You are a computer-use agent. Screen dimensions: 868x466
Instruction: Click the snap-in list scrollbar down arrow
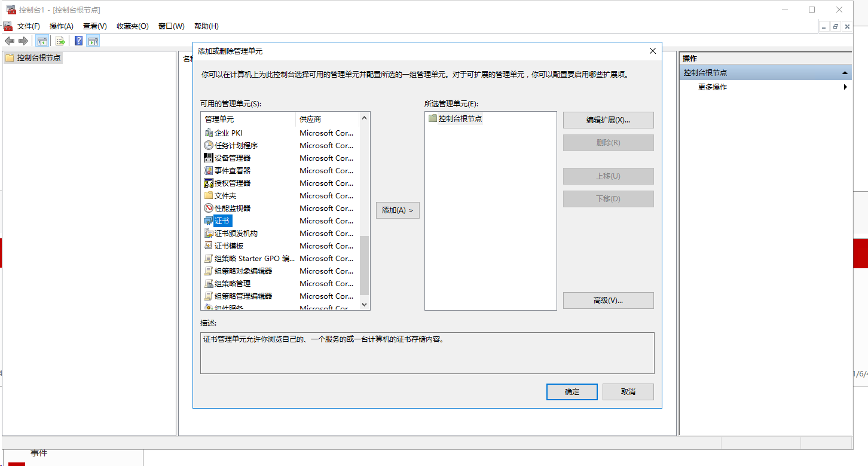(x=364, y=304)
